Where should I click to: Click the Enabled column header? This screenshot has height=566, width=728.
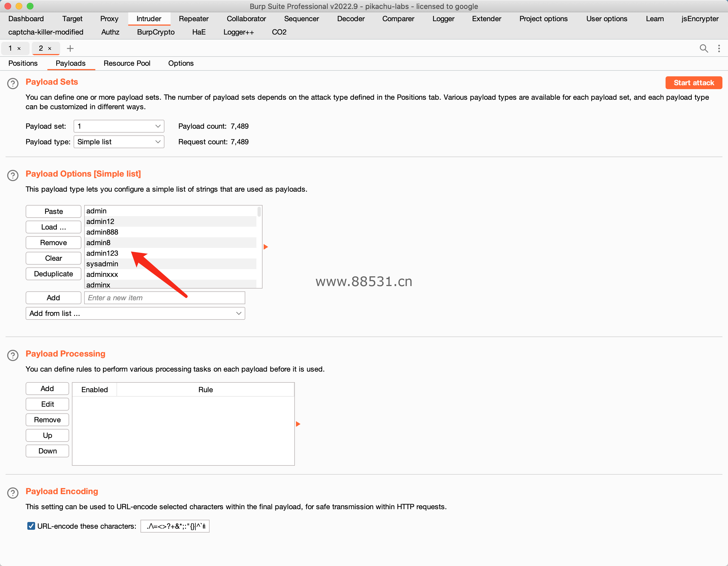pos(95,390)
